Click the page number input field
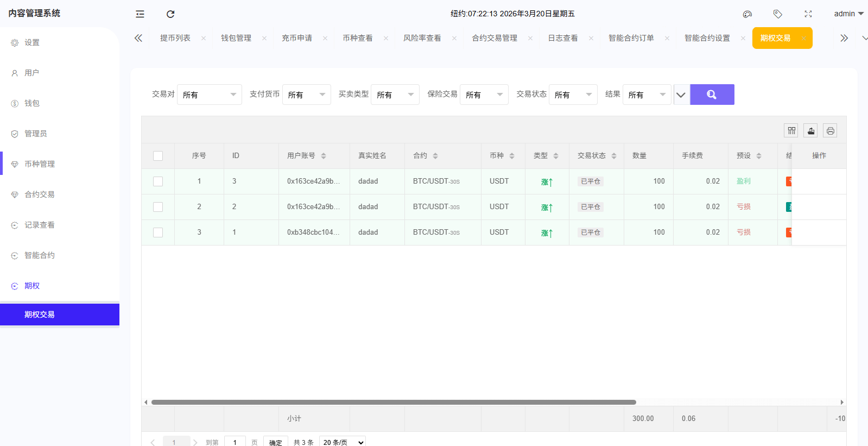This screenshot has height=446, width=868. [x=235, y=442]
